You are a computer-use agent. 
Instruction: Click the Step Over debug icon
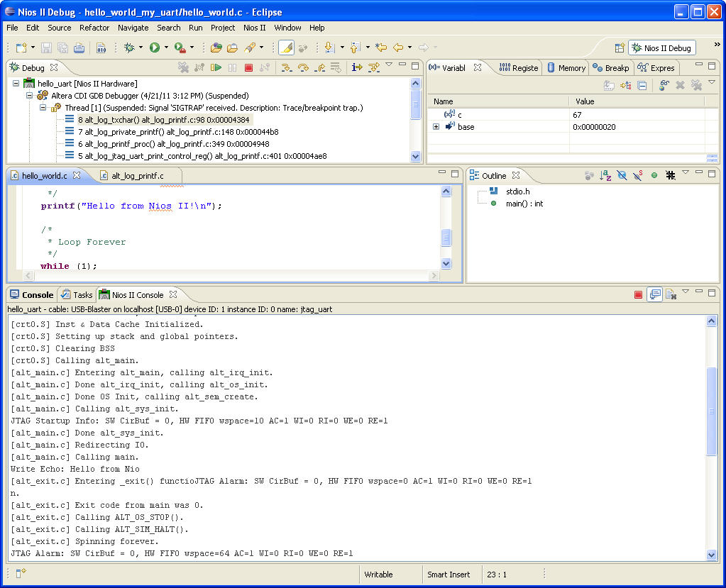(x=303, y=67)
